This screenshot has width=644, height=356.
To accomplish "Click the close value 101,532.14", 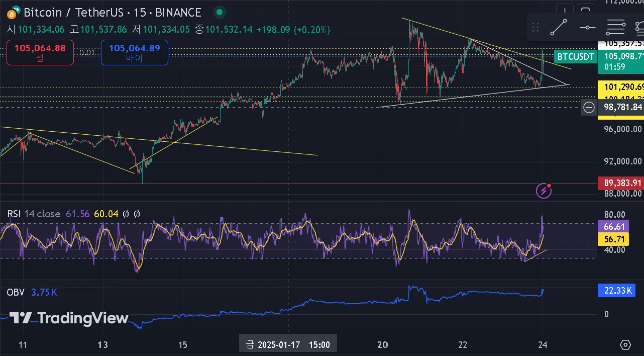I will pos(229,30).
